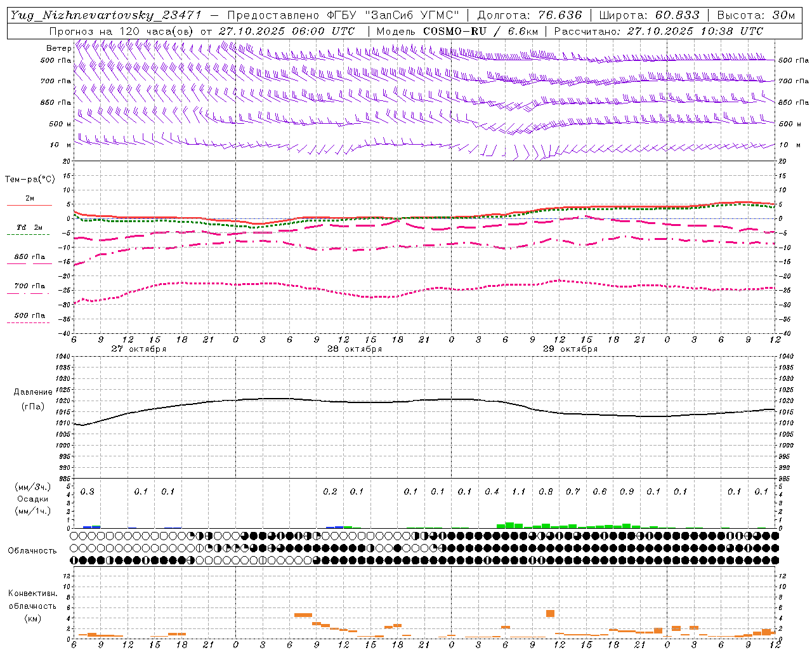Screen dimensions: 812x650
Task: Click the model label COSMO-RU / 6.6км
Action: (x=480, y=31)
